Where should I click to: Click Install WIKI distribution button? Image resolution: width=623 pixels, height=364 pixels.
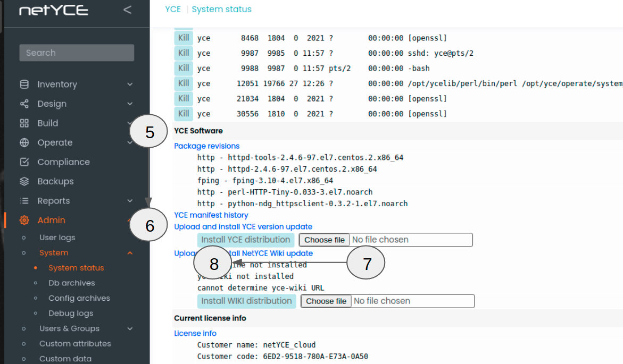click(x=246, y=301)
